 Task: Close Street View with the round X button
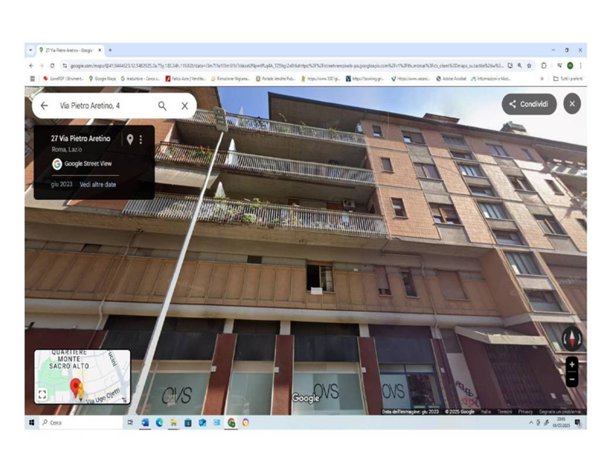tap(571, 103)
